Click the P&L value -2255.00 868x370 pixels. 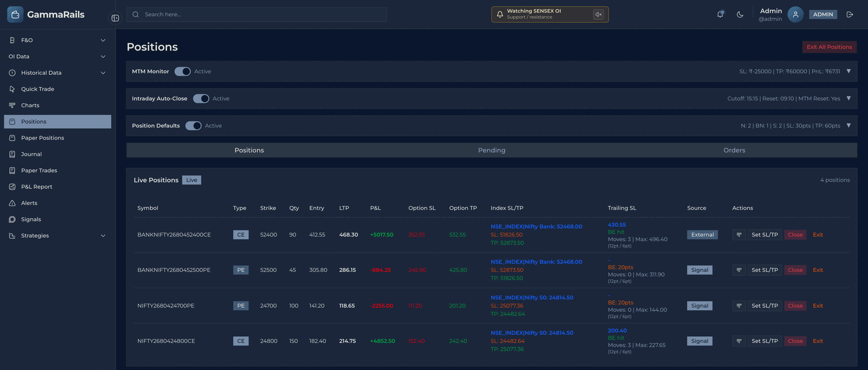(x=381, y=306)
